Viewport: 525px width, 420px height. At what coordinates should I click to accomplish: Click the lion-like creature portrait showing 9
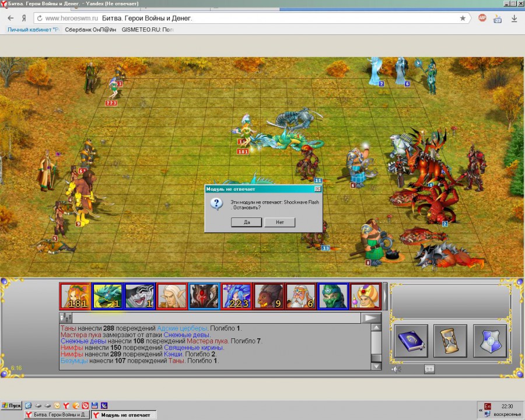pos(268,296)
